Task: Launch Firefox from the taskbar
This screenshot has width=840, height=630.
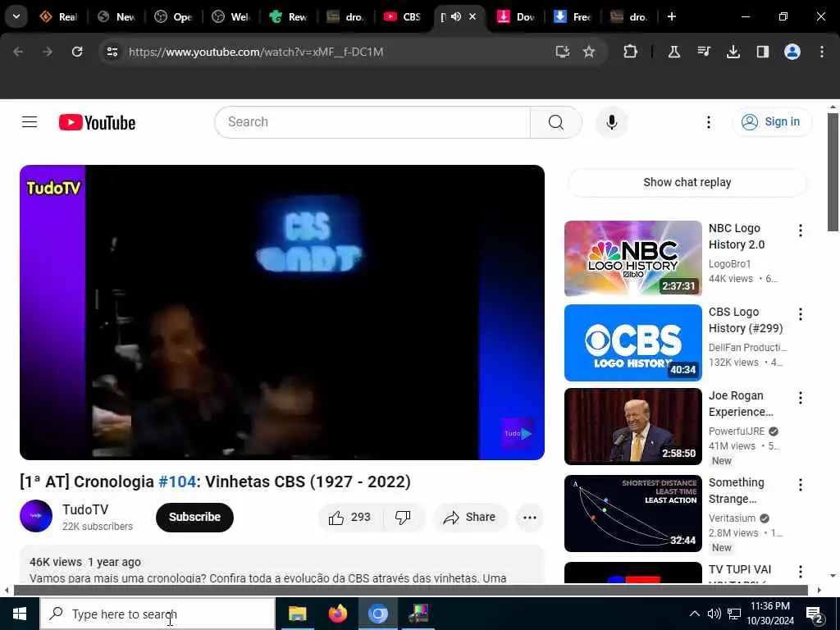Action: 337,614
